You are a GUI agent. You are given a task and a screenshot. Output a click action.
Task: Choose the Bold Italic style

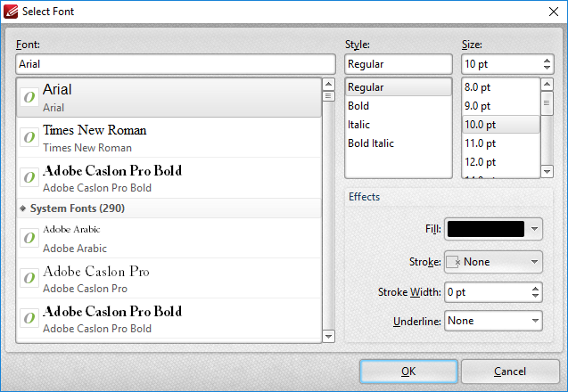(399, 143)
